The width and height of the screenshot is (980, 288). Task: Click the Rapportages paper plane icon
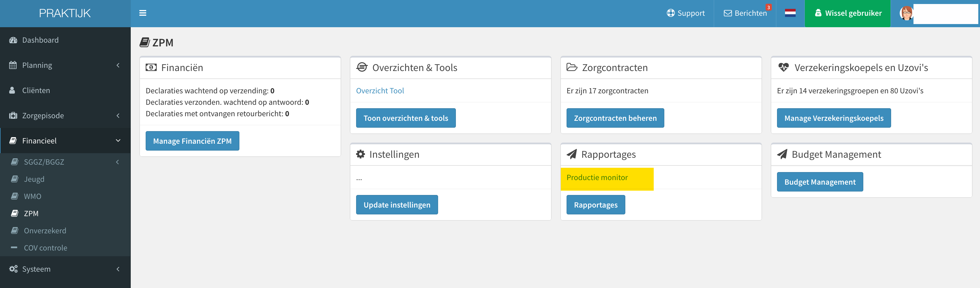coord(571,154)
